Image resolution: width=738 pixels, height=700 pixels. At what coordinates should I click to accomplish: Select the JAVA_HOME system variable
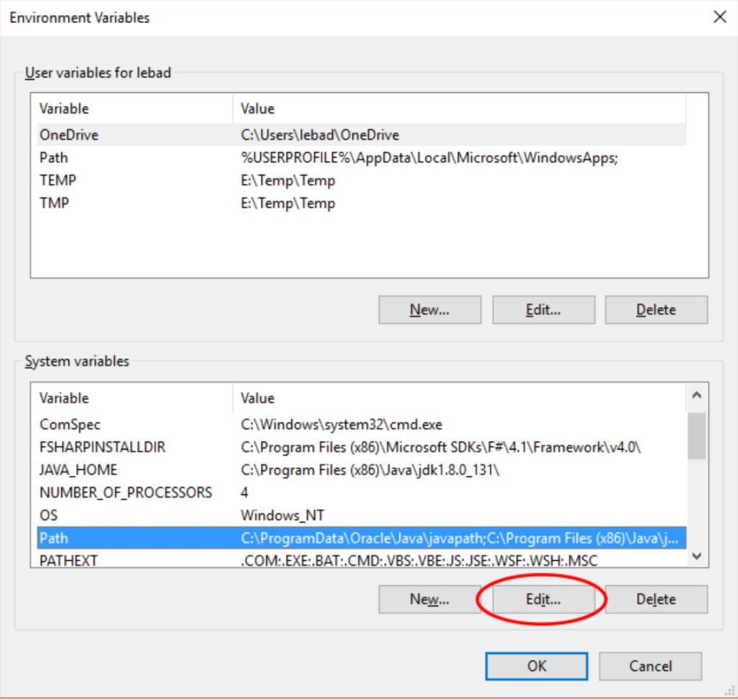point(78,470)
